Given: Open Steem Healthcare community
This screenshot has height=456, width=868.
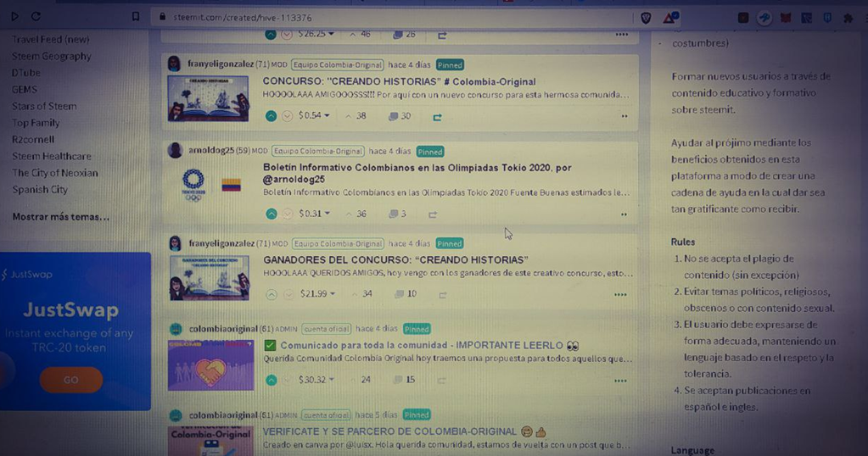Looking at the screenshot, I should pos(52,156).
